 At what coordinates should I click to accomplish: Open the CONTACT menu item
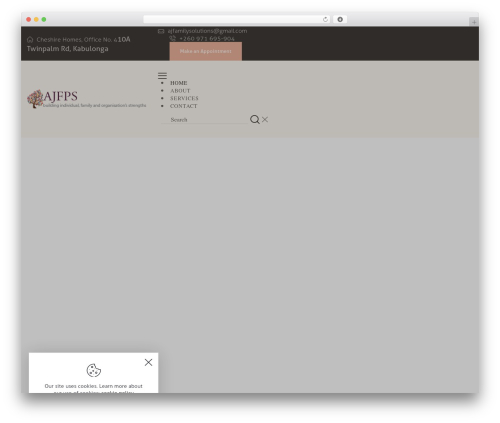(184, 106)
